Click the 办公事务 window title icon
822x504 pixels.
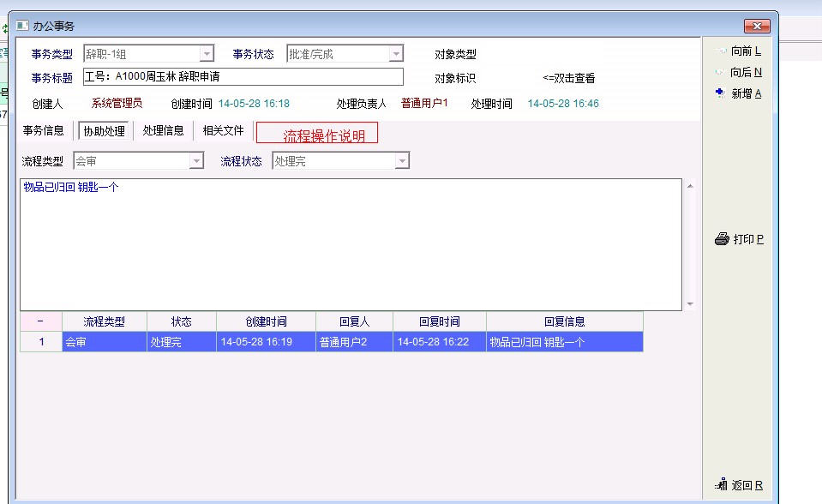(21, 26)
